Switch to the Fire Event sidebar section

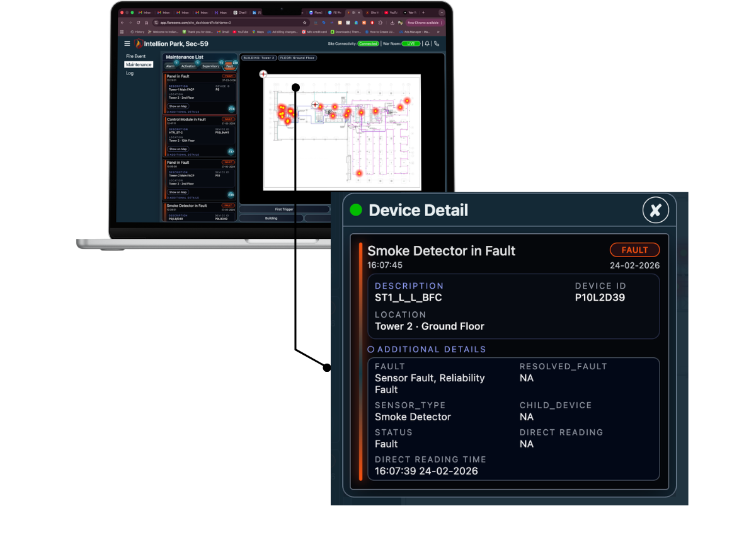click(135, 56)
